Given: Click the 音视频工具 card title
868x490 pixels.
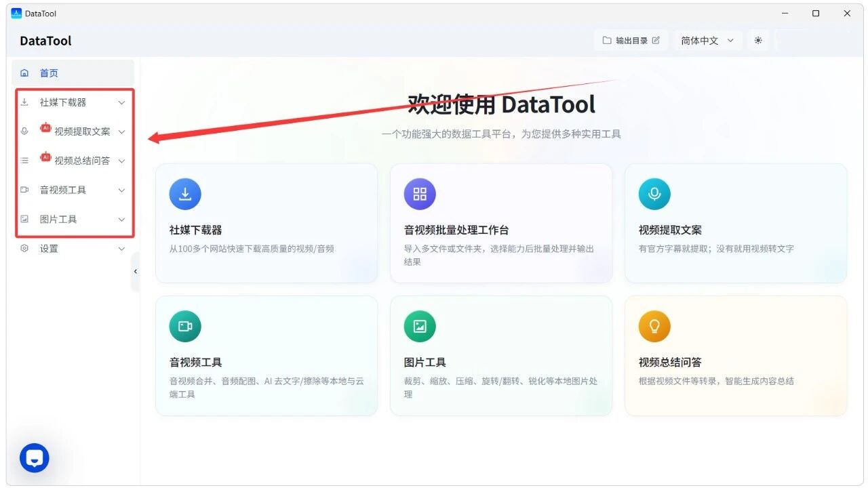Looking at the screenshot, I should point(196,363).
